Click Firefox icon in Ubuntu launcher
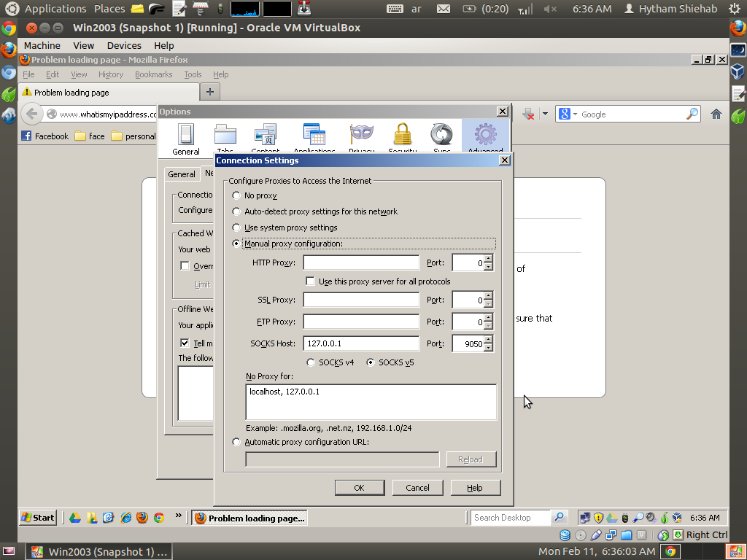 tap(9, 50)
